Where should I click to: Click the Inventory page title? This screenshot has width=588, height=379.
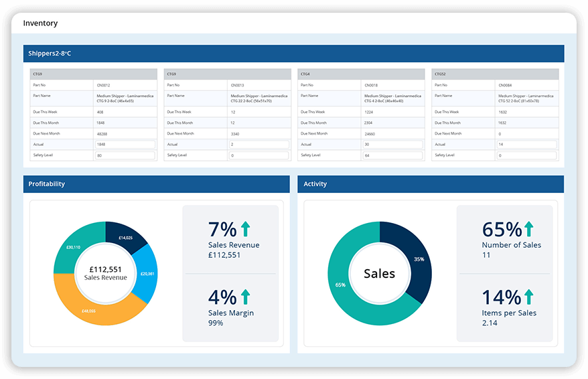(40, 23)
